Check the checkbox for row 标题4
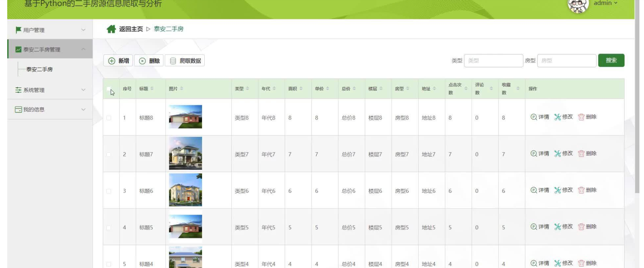644x268 pixels. tap(109, 264)
